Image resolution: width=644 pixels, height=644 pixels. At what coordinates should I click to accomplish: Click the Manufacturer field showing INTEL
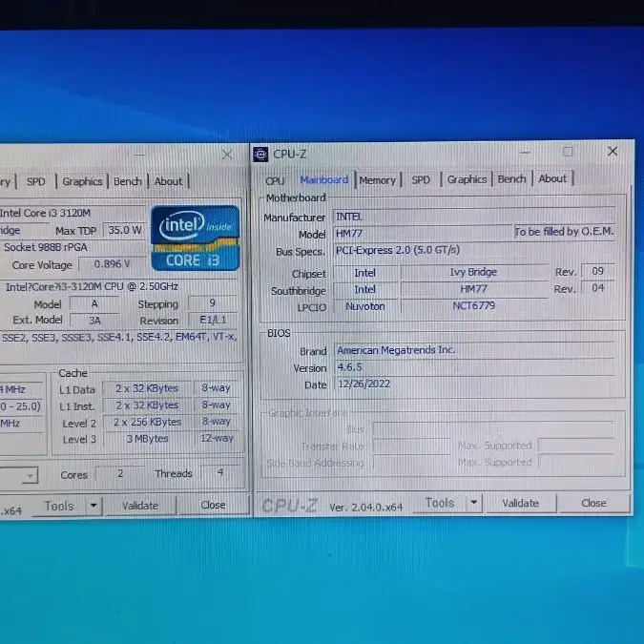point(474,217)
